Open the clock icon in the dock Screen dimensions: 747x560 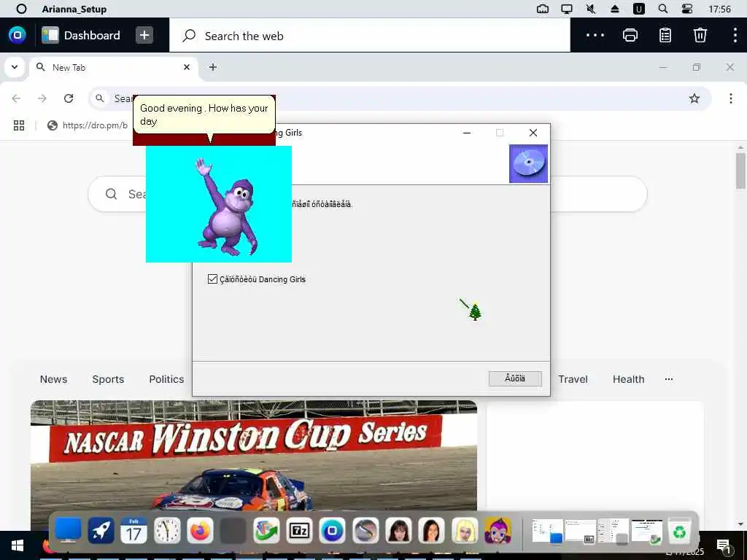point(167,531)
